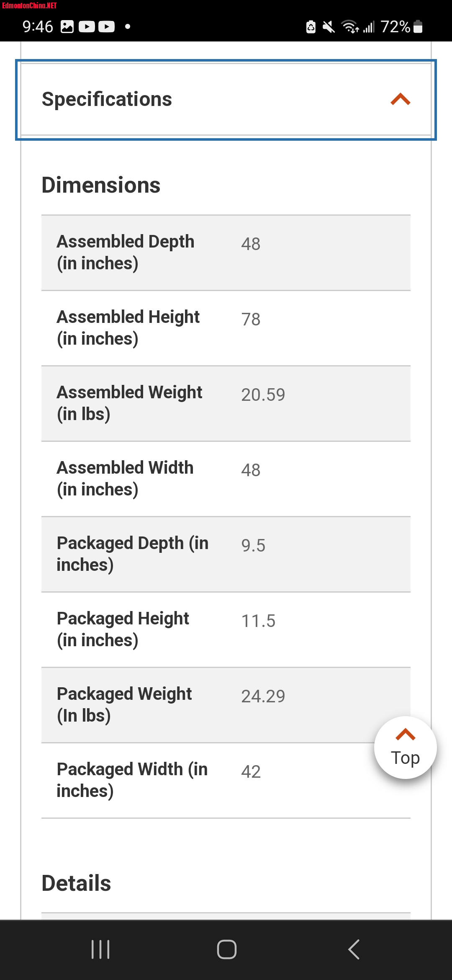452x980 pixels.
Task: Tap the gallery image notification icon
Action: (67, 27)
